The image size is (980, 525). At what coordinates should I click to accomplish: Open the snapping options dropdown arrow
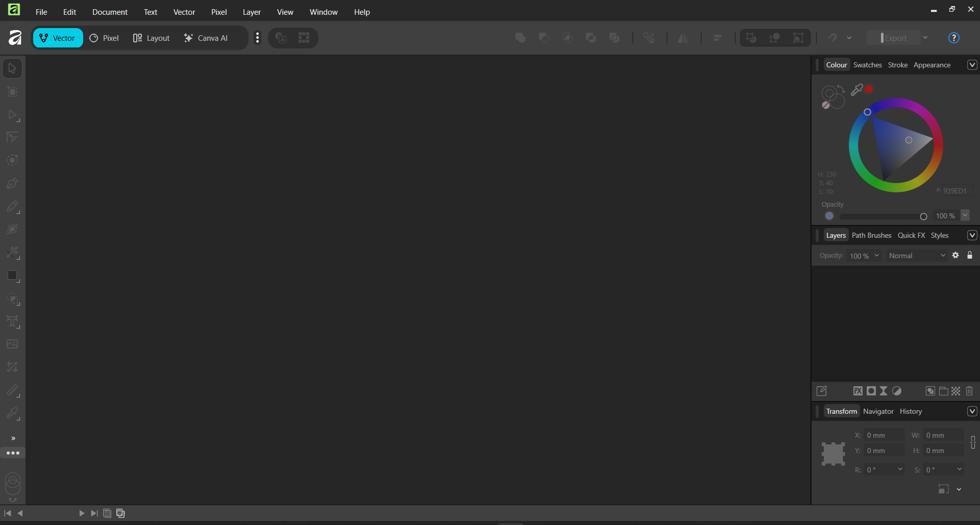(849, 38)
